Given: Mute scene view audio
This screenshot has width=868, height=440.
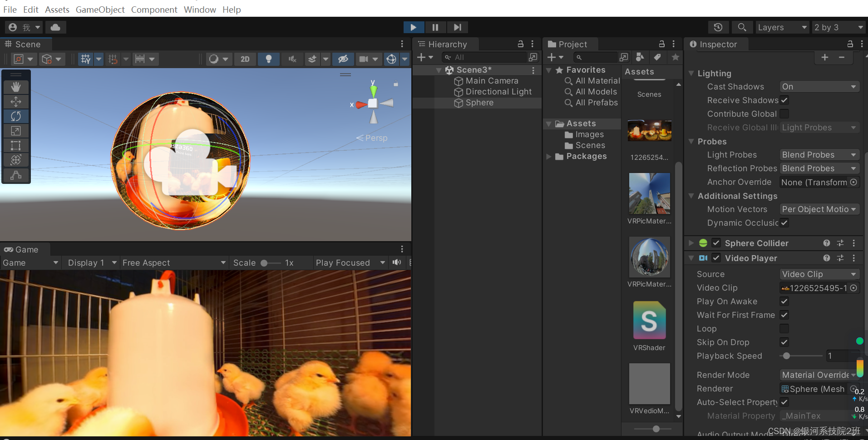Looking at the screenshot, I should pyautogui.click(x=292, y=59).
